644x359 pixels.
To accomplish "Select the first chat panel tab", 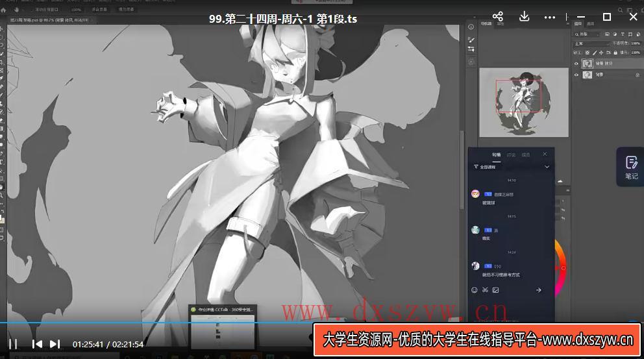I will pos(497,155).
